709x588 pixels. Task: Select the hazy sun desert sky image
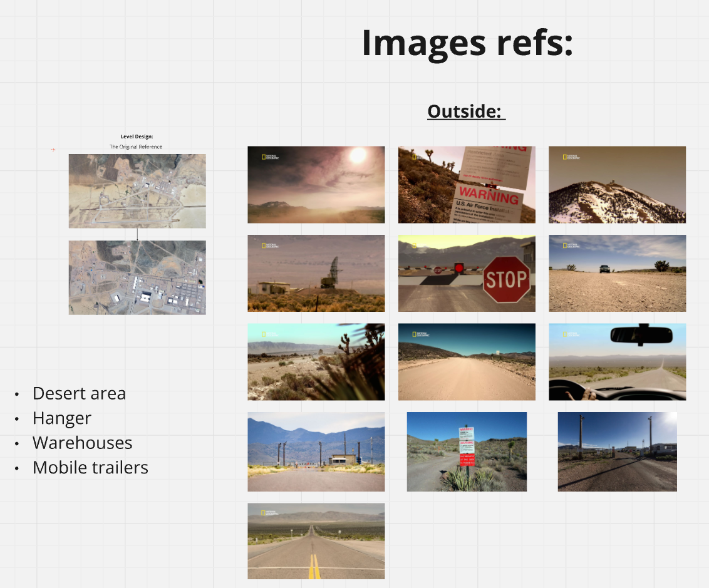(x=316, y=185)
